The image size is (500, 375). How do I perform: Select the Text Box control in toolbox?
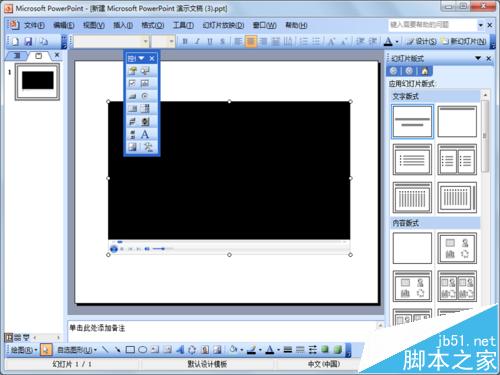click(x=145, y=83)
